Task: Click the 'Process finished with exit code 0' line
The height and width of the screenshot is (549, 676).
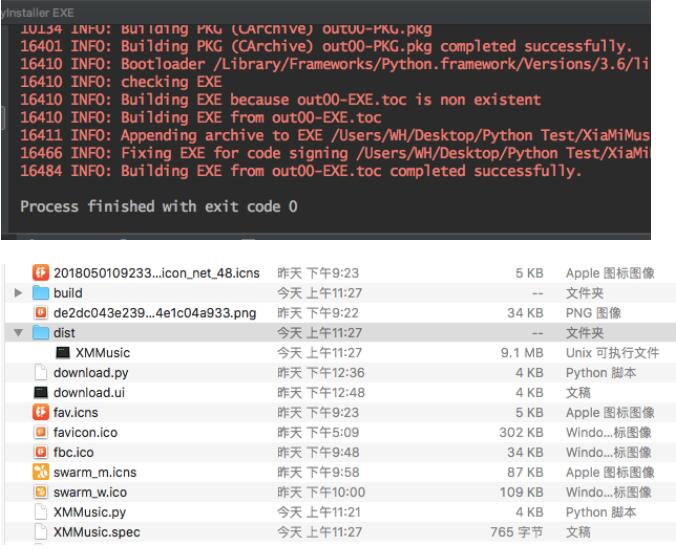Action: pos(159,206)
